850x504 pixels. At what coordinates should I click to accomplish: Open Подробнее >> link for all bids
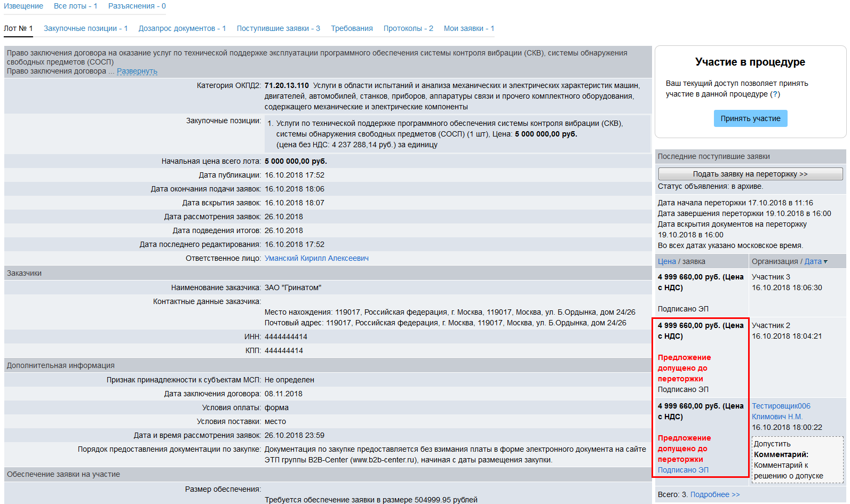point(715,494)
